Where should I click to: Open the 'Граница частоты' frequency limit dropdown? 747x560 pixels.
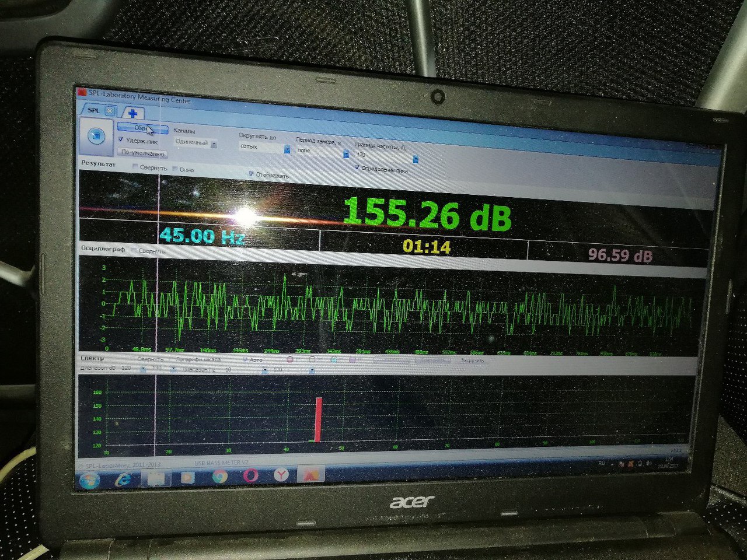tap(416, 159)
